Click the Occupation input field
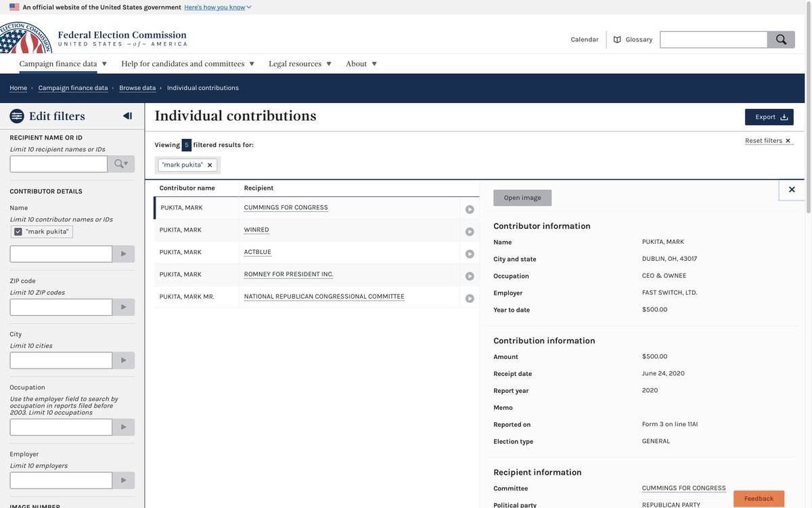The height and width of the screenshot is (508, 812). point(61,427)
